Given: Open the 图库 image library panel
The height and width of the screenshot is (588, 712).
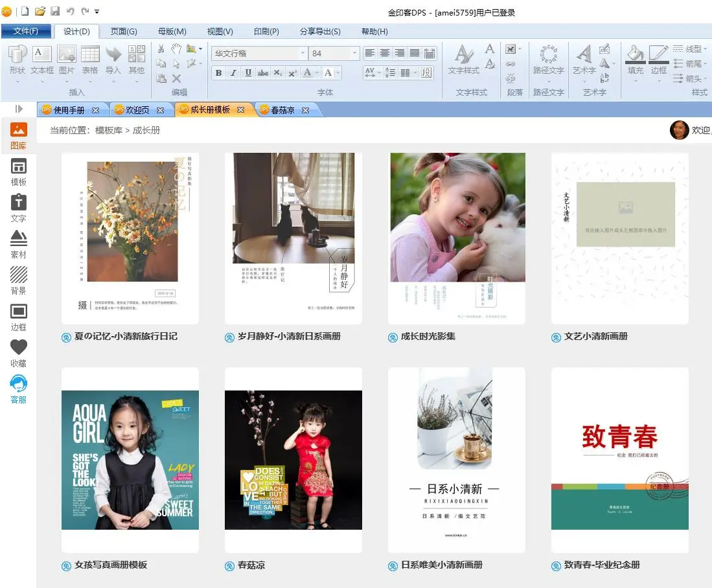Looking at the screenshot, I should 18,135.
